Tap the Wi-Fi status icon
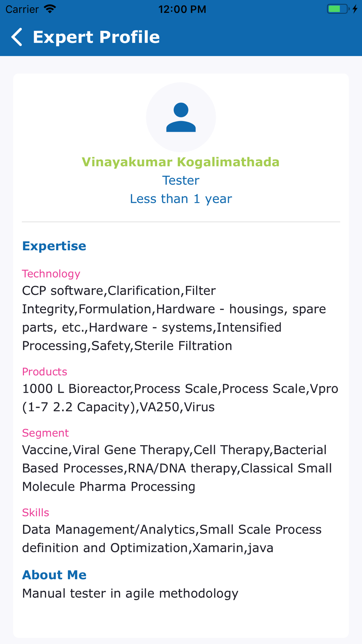The width and height of the screenshot is (362, 644). point(50,9)
